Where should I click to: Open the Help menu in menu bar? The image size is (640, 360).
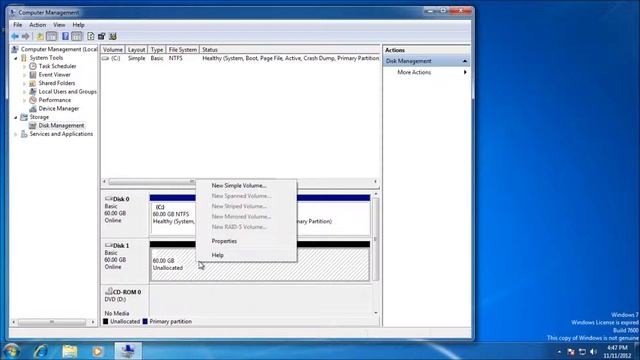pos(78,25)
